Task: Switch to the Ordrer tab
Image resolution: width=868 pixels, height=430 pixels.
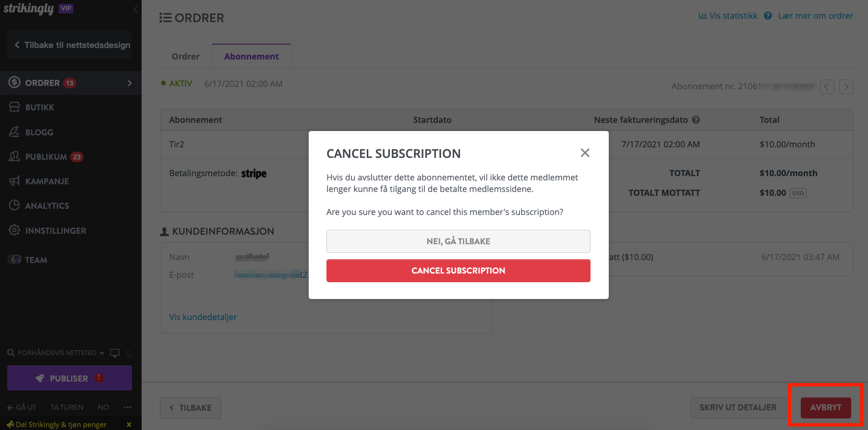Action: [x=185, y=57]
